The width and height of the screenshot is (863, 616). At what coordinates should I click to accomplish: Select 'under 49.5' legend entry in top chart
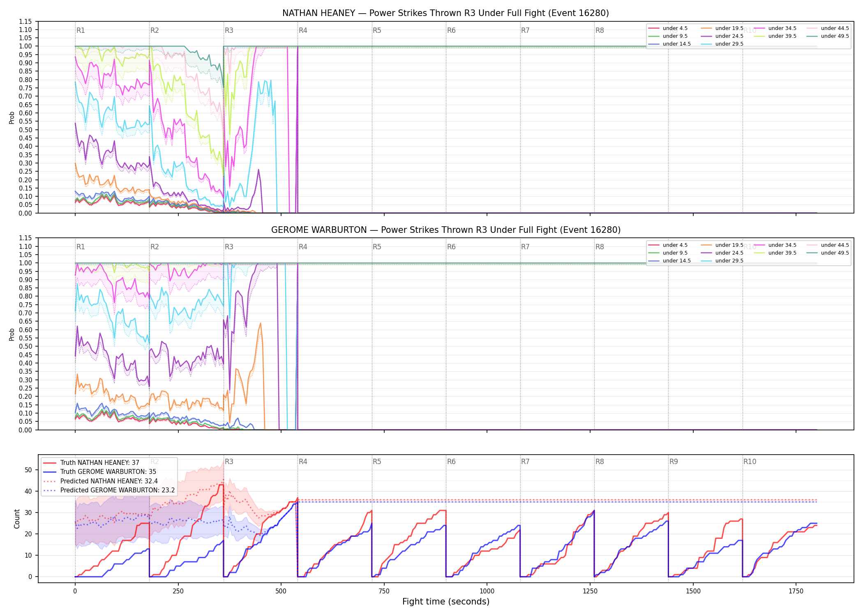[828, 36]
